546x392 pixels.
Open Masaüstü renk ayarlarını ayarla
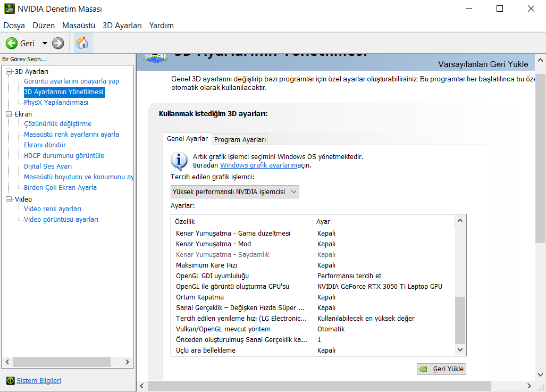71,134
